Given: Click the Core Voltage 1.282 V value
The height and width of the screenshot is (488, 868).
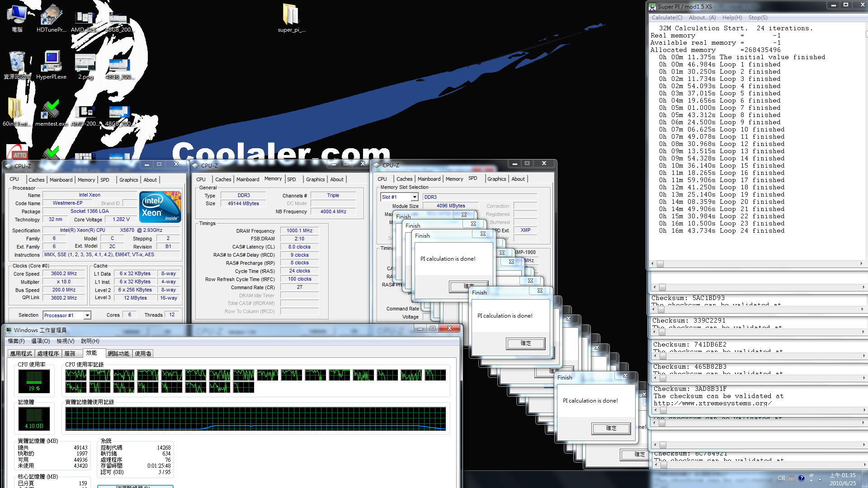Looking at the screenshot, I should point(121,220).
